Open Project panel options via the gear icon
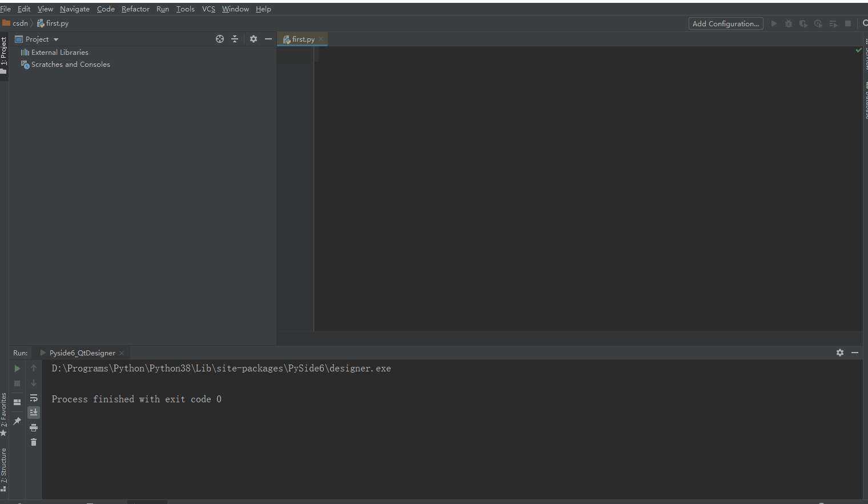The width and height of the screenshot is (868, 504). 253,39
